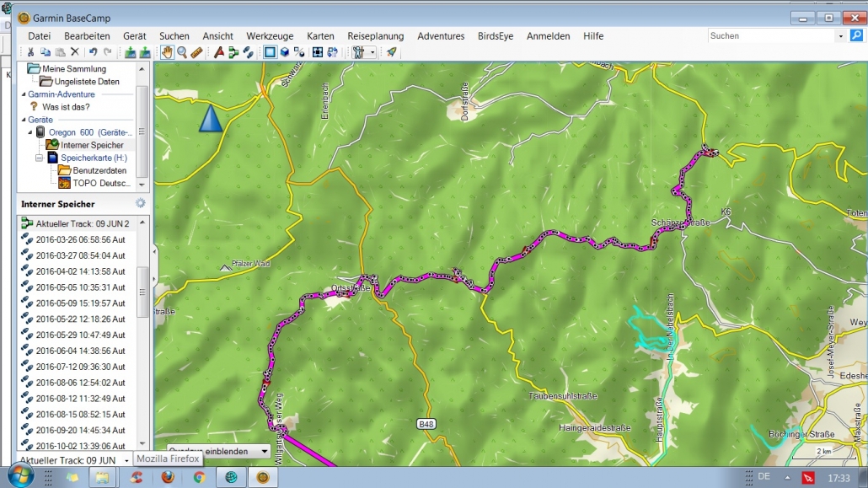The image size is (868, 488).
Task: Click the blue triangle waypoint on map
Action: pos(211,118)
